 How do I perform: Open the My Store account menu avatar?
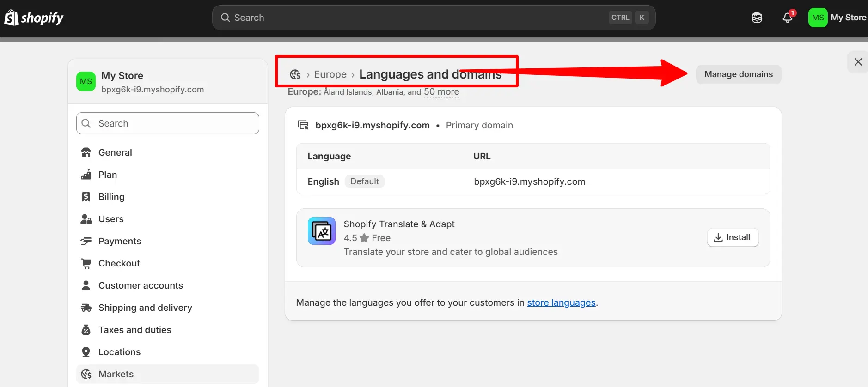pyautogui.click(x=818, y=18)
